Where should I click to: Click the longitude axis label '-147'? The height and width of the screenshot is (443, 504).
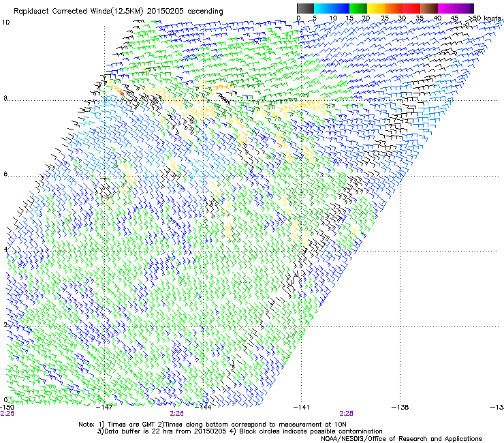[x=104, y=408]
